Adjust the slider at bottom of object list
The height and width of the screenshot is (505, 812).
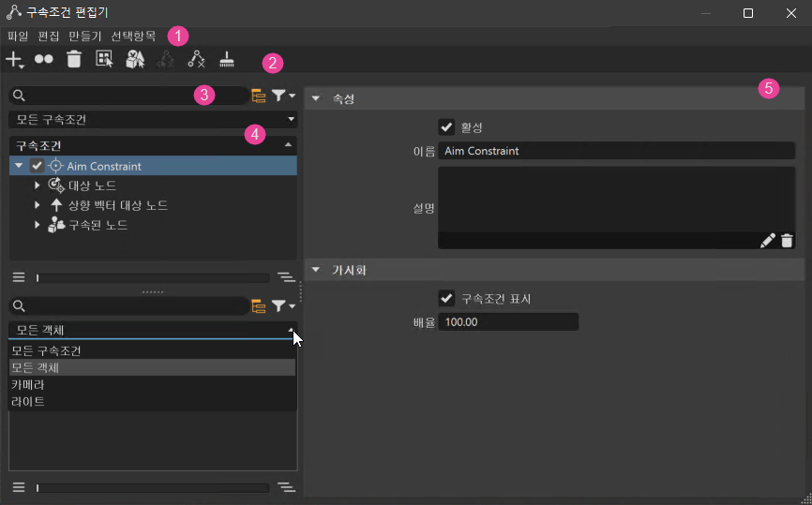tap(153, 487)
